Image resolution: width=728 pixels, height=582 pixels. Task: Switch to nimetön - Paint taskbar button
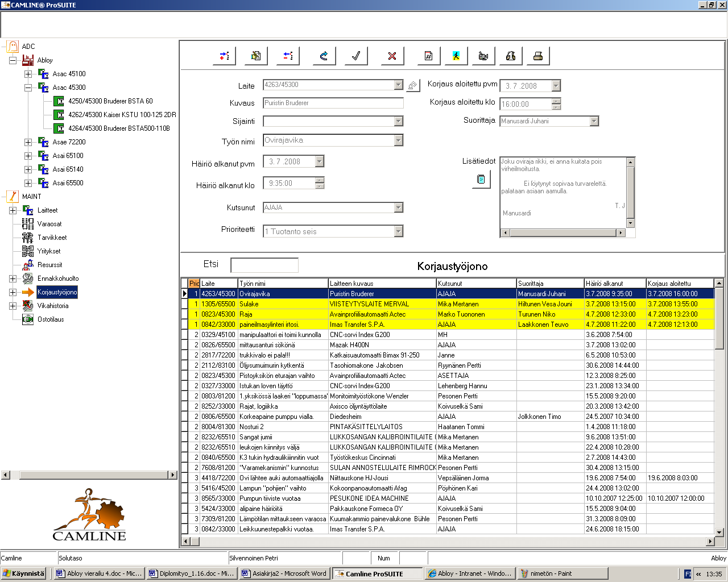click(x=562, y=573)
